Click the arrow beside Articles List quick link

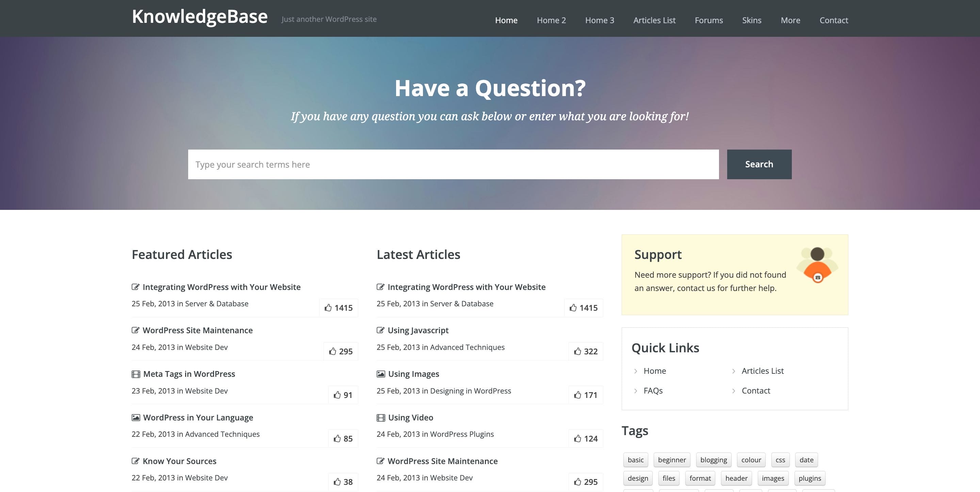pyautogui.click(x=733, y=371)
